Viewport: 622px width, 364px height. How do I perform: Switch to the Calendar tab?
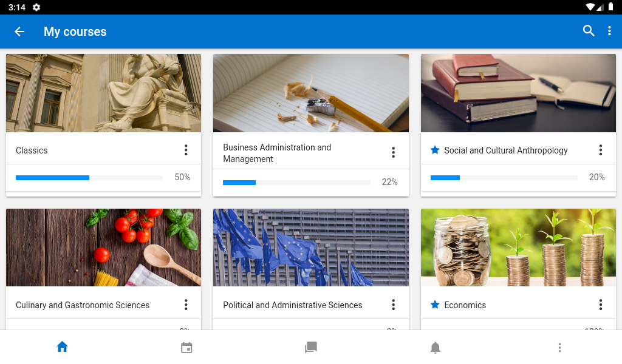tap(186, 348)
